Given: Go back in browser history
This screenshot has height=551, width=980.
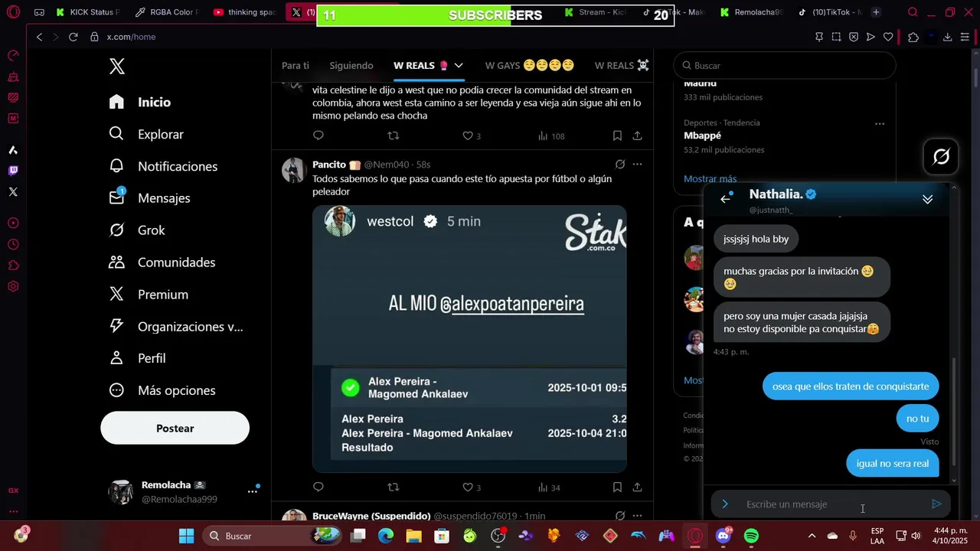Looking at the screenshot, I should (x=39, y=37).
